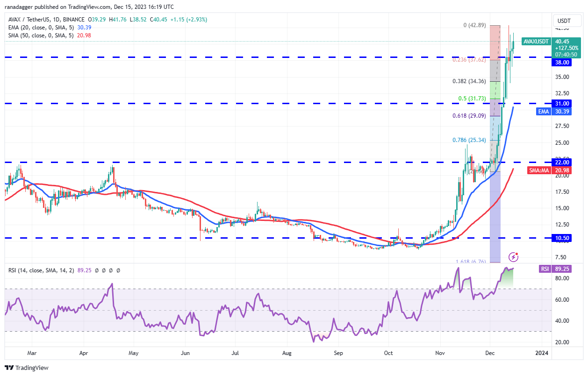This screenshot has height=376, width=588.
Task: Click the blue EMA 30.39 axis label
Action: point(553,111)
